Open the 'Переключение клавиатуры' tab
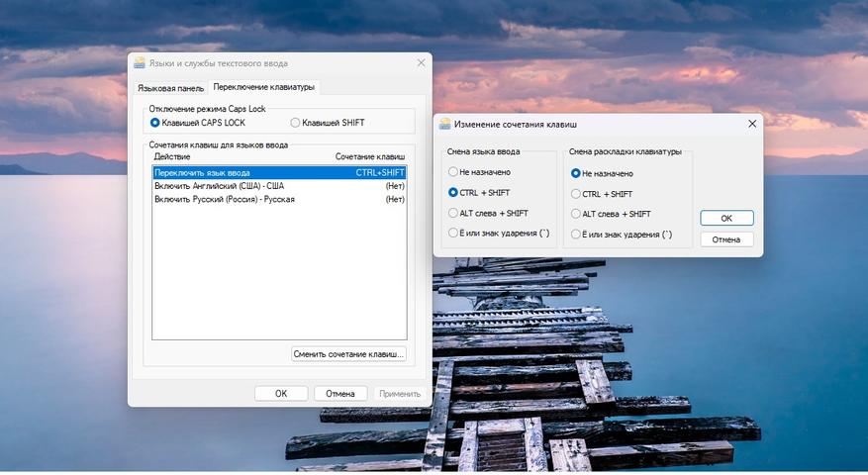Image resolution: width=868 pixels, height=475 pixels. coord(263,87)
